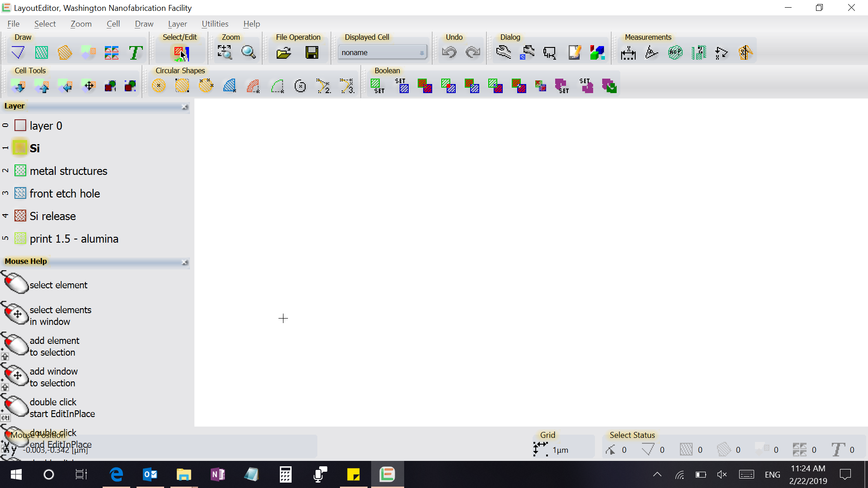Open Microsoft Edge from the taskbar
This screenshot has width=868, height=488.
click(117, 474)
